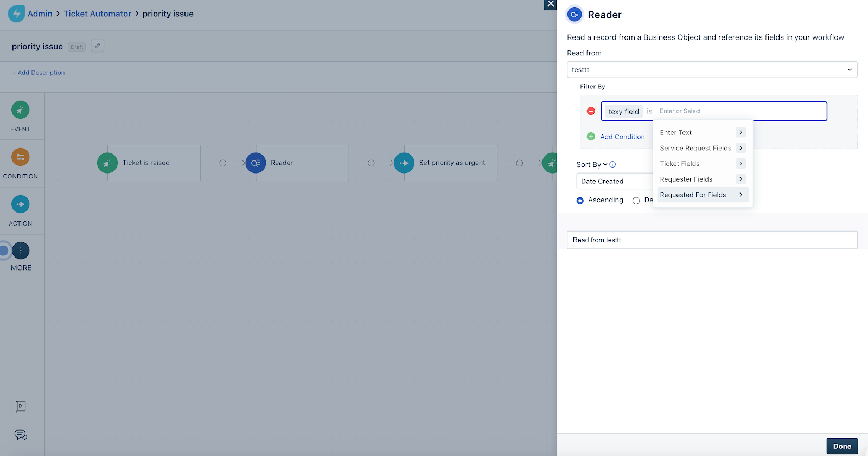Viewport: 868px width, 456px height.
Task: Click the Enter or Select input
Action: 741,111
